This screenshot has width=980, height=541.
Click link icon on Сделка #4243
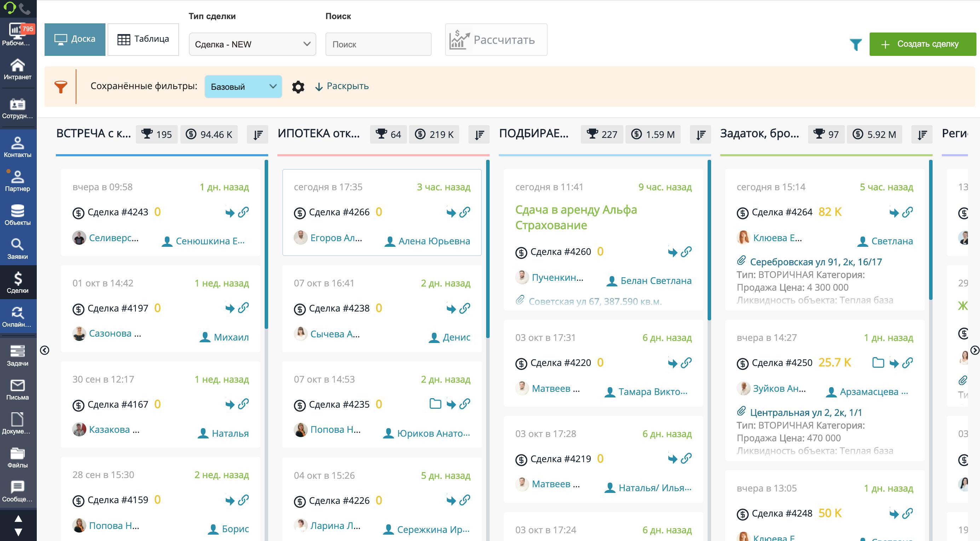[243, 212]
